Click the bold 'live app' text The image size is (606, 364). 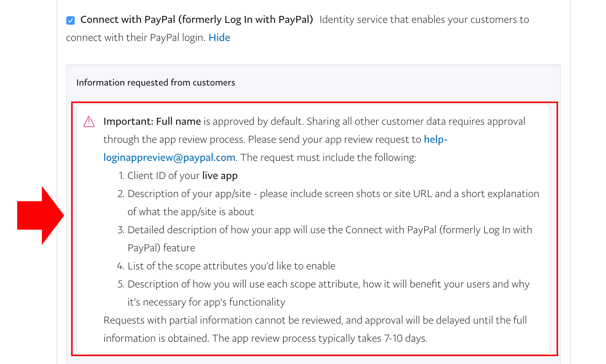click(x=220, y=176)
